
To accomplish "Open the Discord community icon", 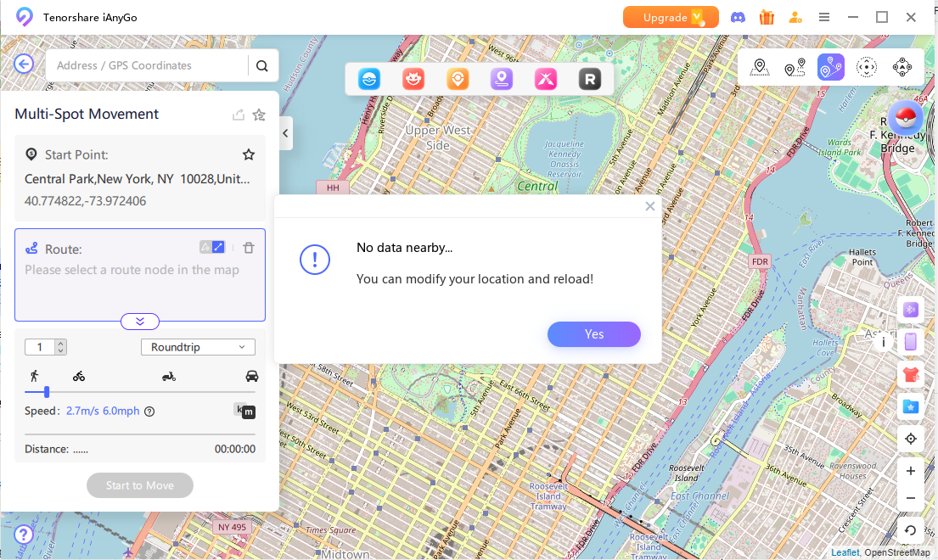I will coord(739,17).
